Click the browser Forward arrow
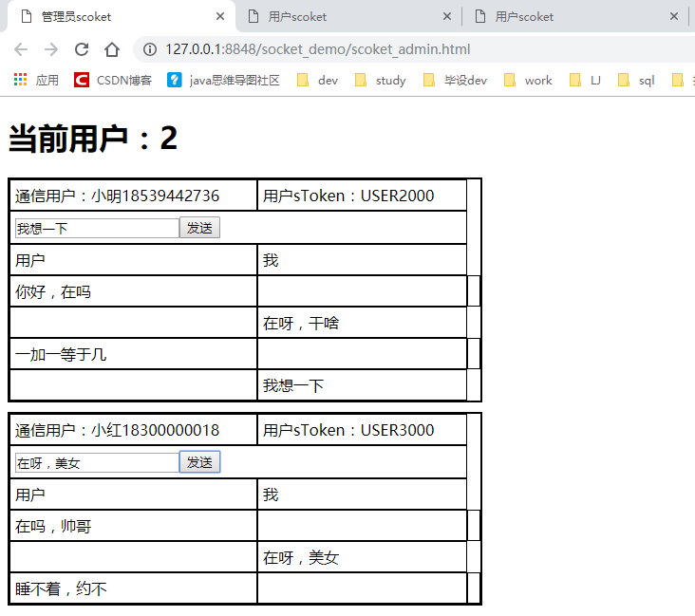Image resolution: width=695 pixels, height=616 pixels. click(51, 49)
